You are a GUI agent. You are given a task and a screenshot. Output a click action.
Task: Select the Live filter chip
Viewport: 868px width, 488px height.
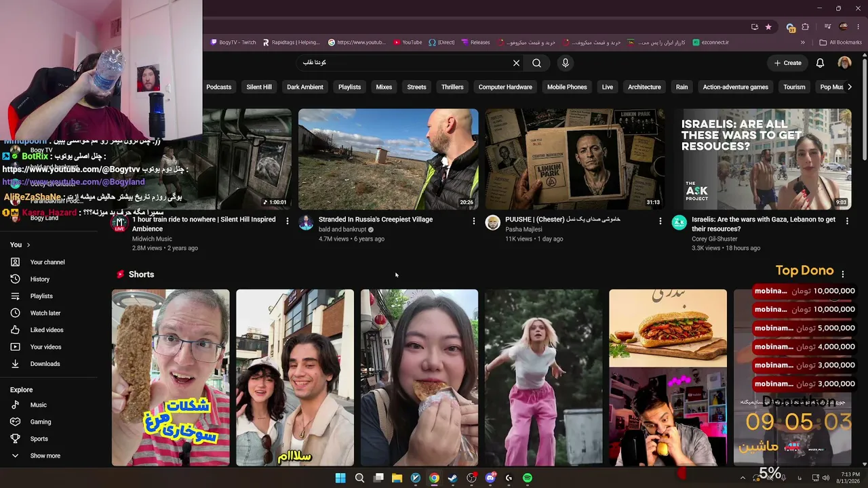coord(608,87)
